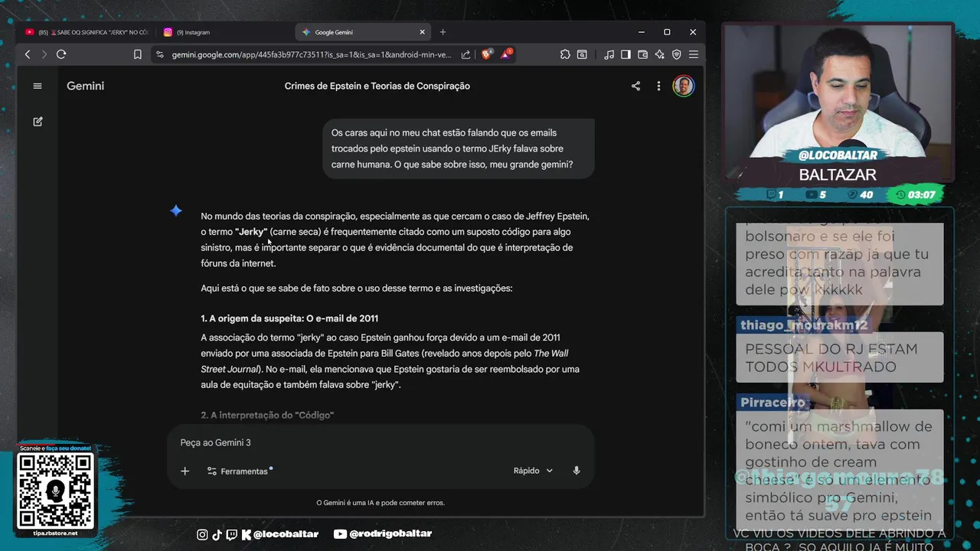The image size is (980, 551).
Task: Click the donation QR code
Action: coord(55,491)
